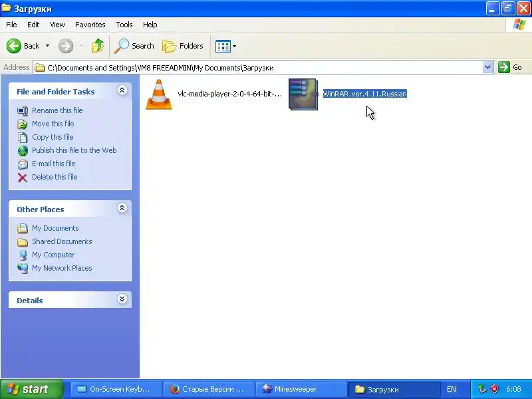Image resolution: width=532 pixels, height=399 pixels.
Task: Click the folder icon in Address bar
Action: [40, 68]
